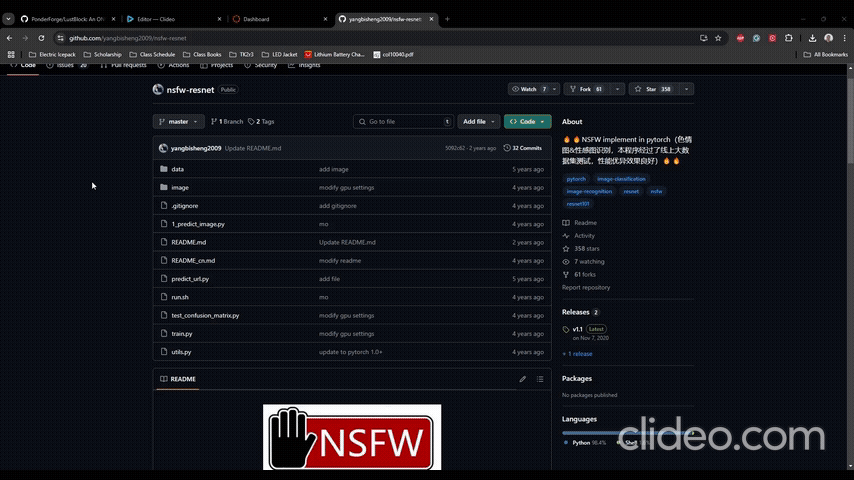
Task: Click the NSFW logo image in README
Action: pos(352,436)
